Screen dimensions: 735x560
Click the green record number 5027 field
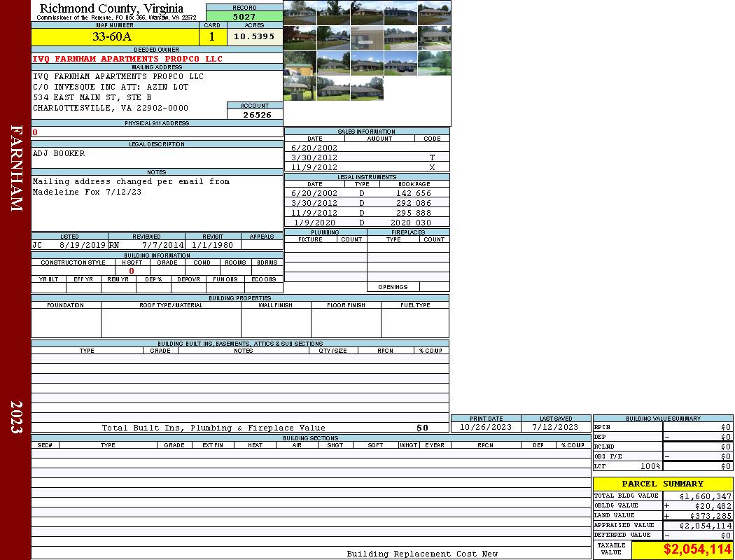click(244, 17)
